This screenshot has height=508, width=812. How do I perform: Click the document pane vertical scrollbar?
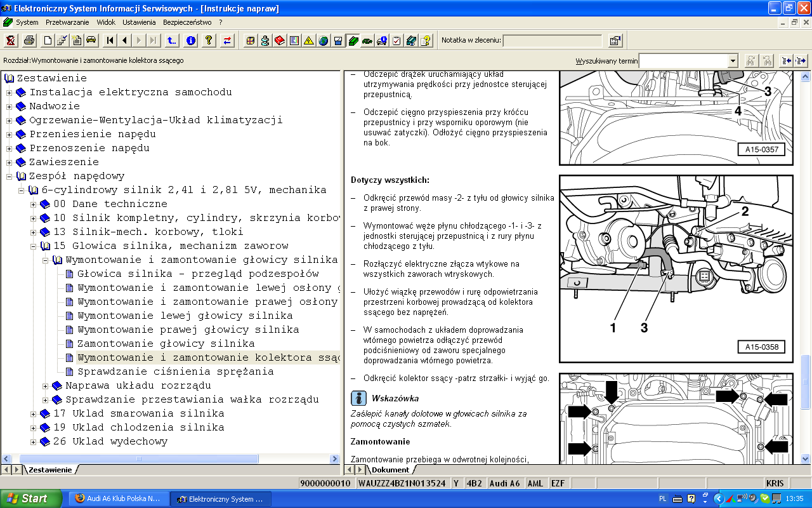806,267
